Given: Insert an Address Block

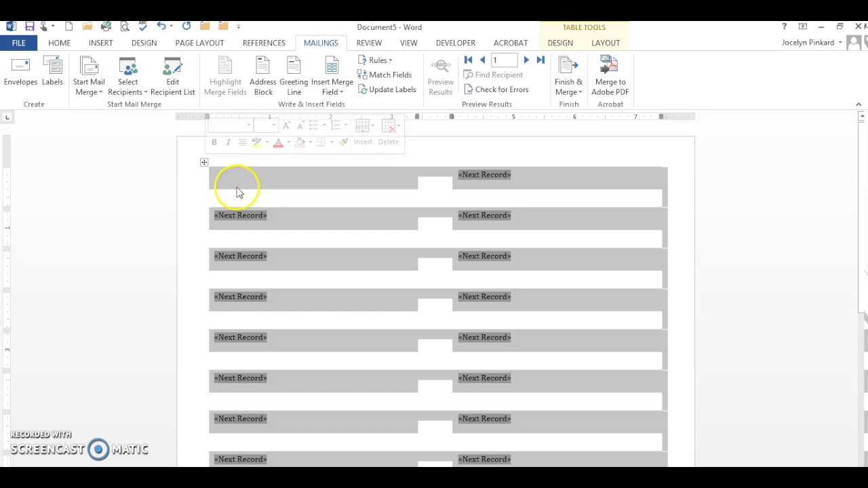Looking at the screenshot, I should (x=263, y=77).
